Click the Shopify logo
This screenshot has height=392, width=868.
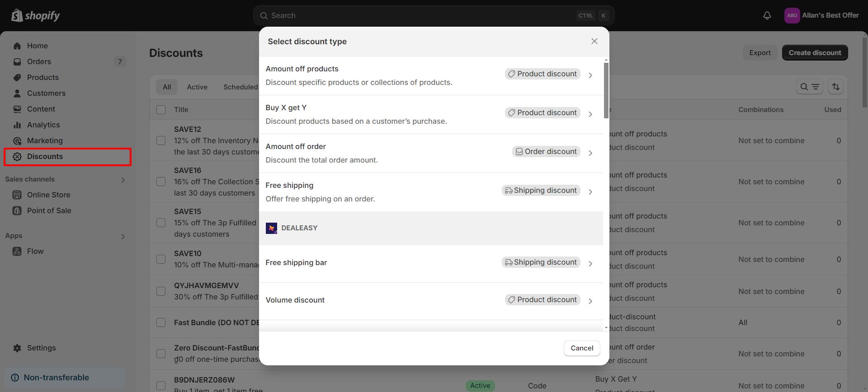(x=36, y=16)
